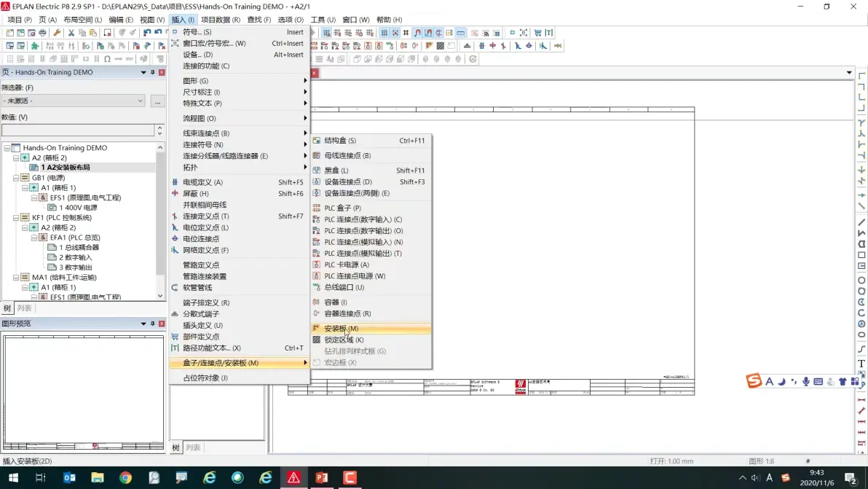Toggle the object snap magnet button

[417, 33]
